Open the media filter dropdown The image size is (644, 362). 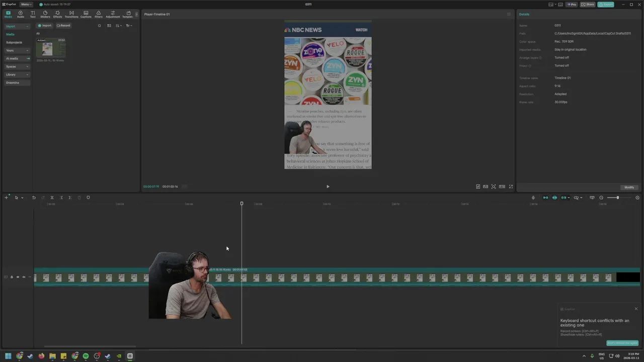[x=129, y=26]
